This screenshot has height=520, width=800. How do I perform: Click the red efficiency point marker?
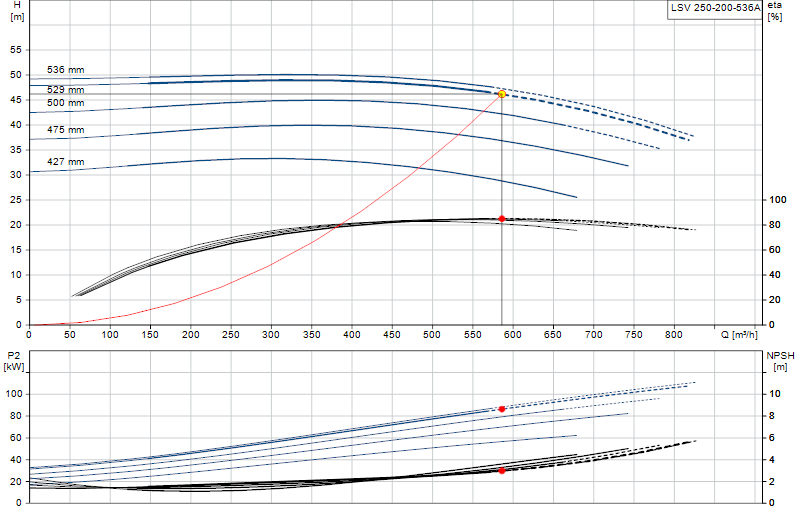point(502,218)
